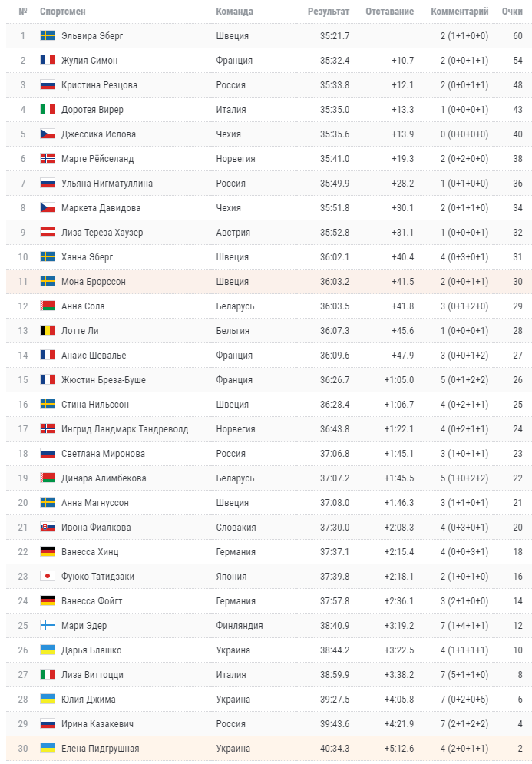Click the Результат column header
The image size is (532, 764).
click(x=328, y=12)
